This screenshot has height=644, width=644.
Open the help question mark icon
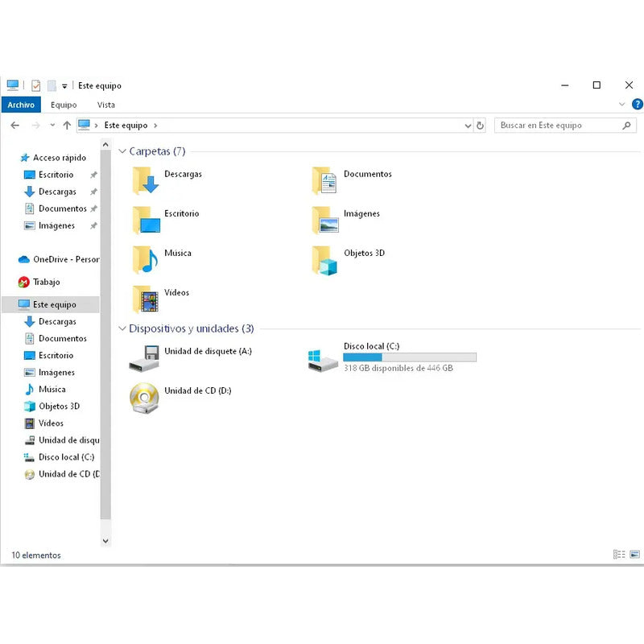pos(637,105)
